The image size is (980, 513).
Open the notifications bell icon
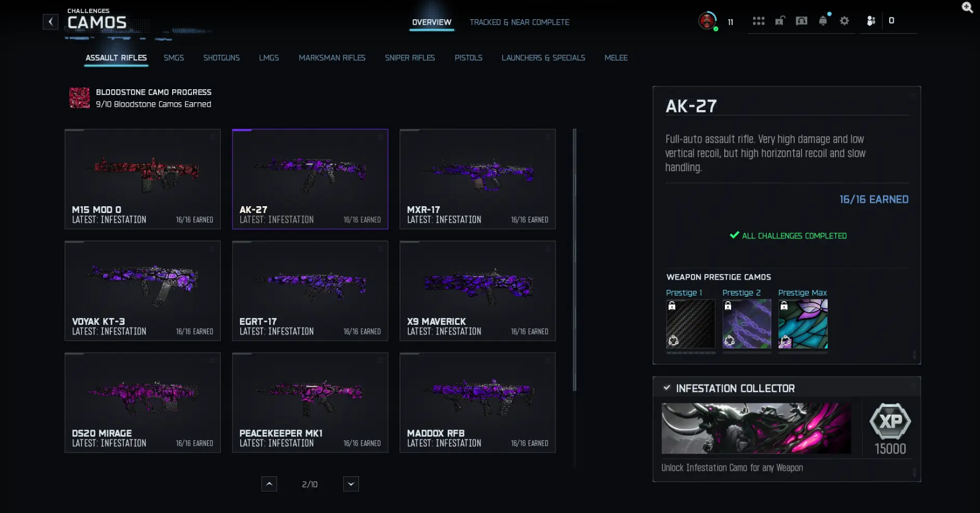[x=823, y=20]
